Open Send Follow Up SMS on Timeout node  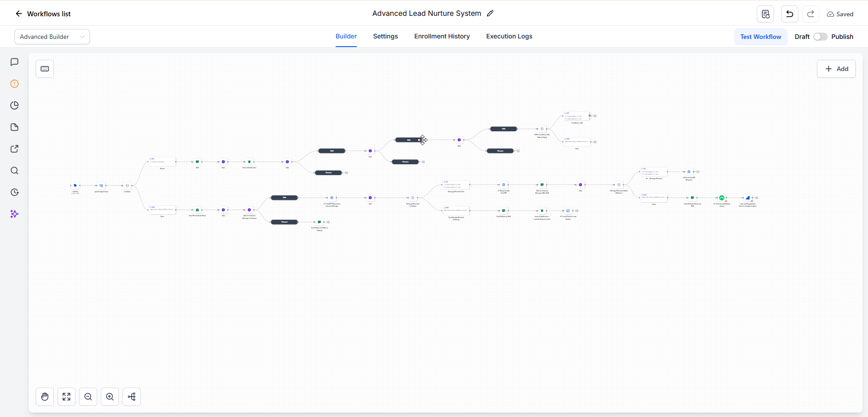pyautogui.click(x=319, y=222)
